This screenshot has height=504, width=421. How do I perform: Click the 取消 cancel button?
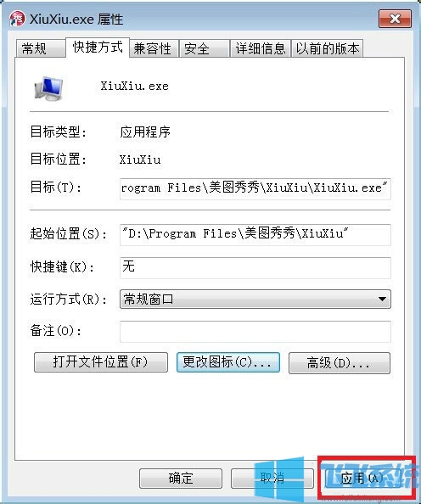(x=272, y=479)
